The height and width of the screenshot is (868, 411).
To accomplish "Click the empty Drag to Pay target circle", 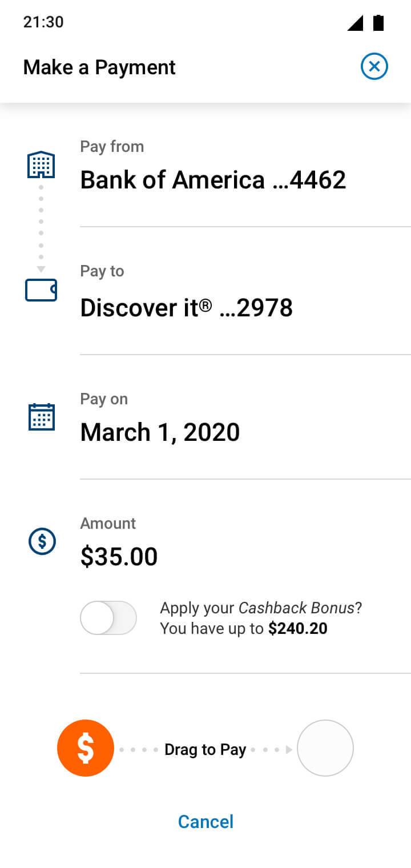I will point(325,748).
